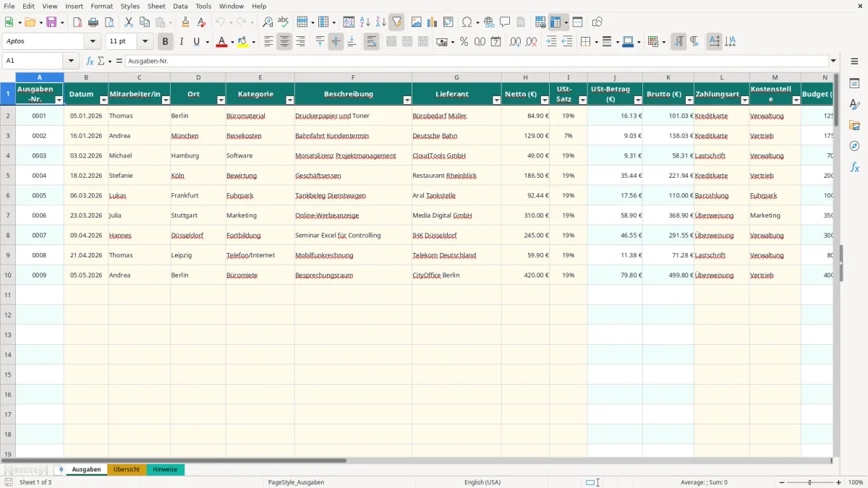Viewport: 868px width, 488px height.
Task: Switch to the Übersicht sheet tab
Action: point(127,469)
